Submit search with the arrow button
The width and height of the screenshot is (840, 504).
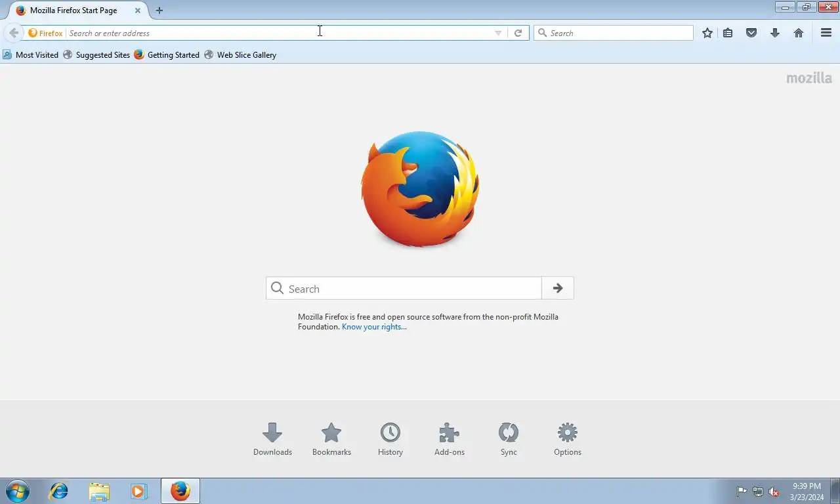(x=558, y=288)
